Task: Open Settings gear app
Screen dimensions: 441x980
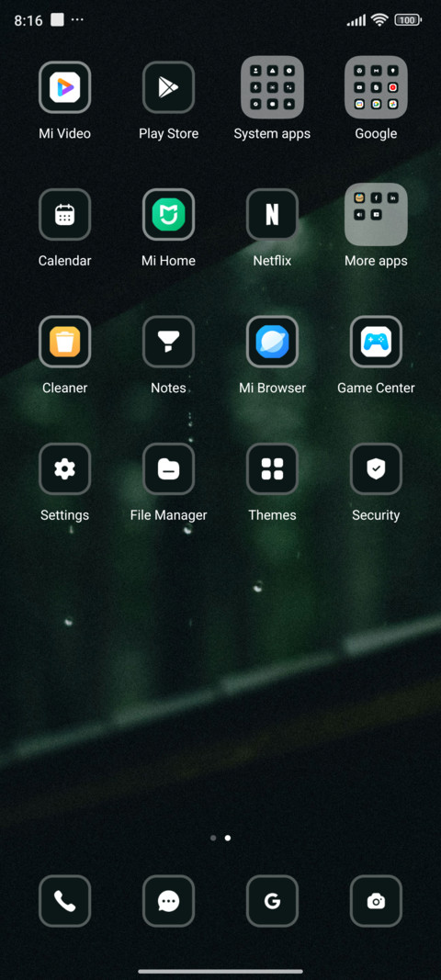Action: point(64,468)
